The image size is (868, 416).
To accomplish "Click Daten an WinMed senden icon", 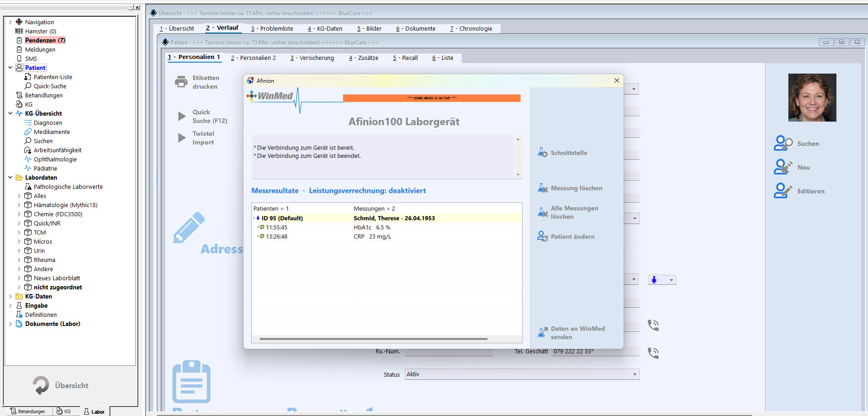I will tap(543, 332).
